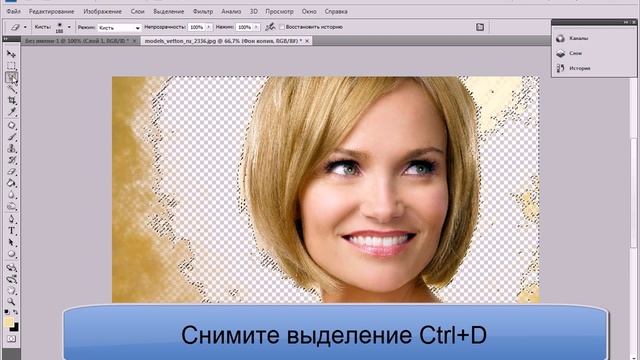
Task: Toggle airbrush mode in options bar
Action: (x=270, y=27)
